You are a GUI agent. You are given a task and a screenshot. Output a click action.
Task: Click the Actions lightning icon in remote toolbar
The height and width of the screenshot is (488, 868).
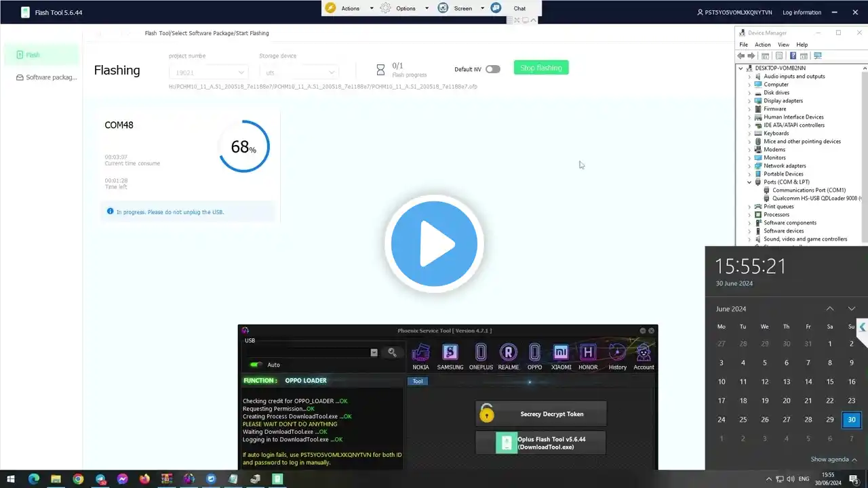click(x=330, y=8)
